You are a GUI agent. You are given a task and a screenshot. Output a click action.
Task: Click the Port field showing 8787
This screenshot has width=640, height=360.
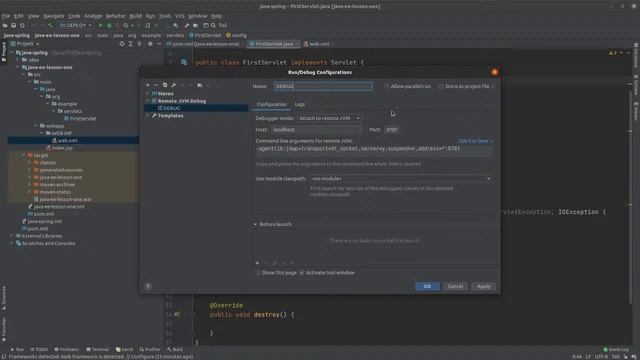(x=392, y=130)
